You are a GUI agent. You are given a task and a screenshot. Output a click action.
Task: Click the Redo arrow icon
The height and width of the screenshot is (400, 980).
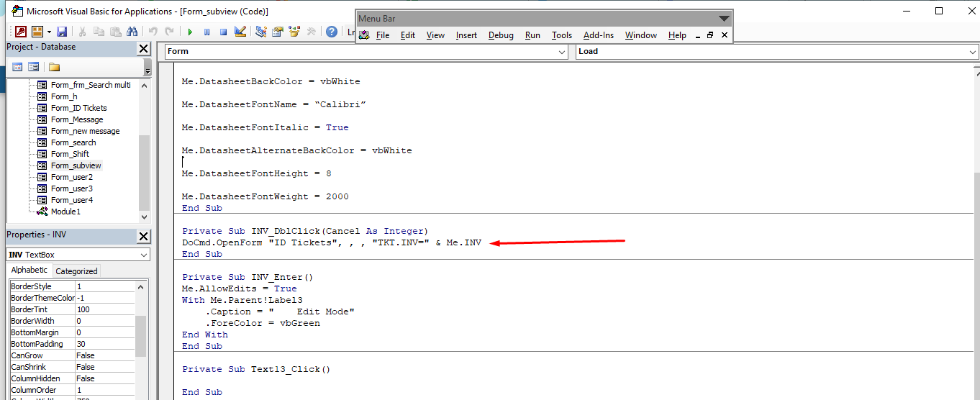169,32
